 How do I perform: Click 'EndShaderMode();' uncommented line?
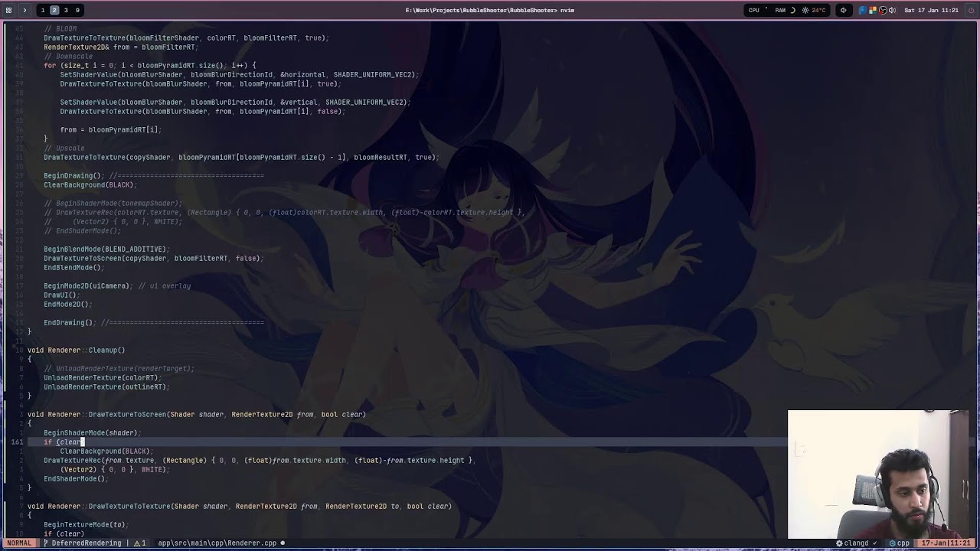(76, 479)
